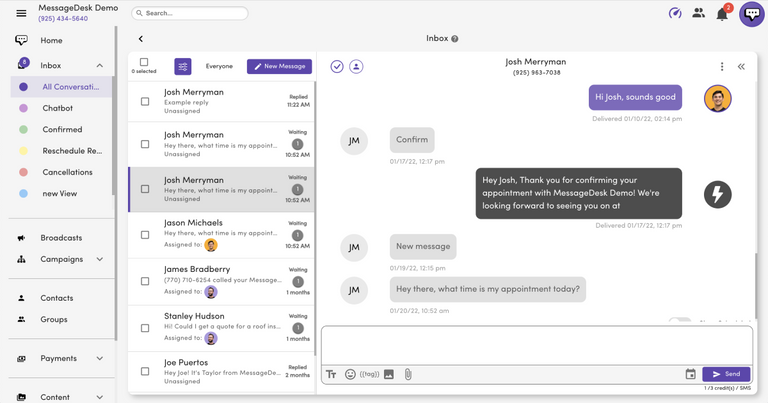768x403 pixels.
Task: Open Jason Michaels conversation by name
Action: point(193,223)
